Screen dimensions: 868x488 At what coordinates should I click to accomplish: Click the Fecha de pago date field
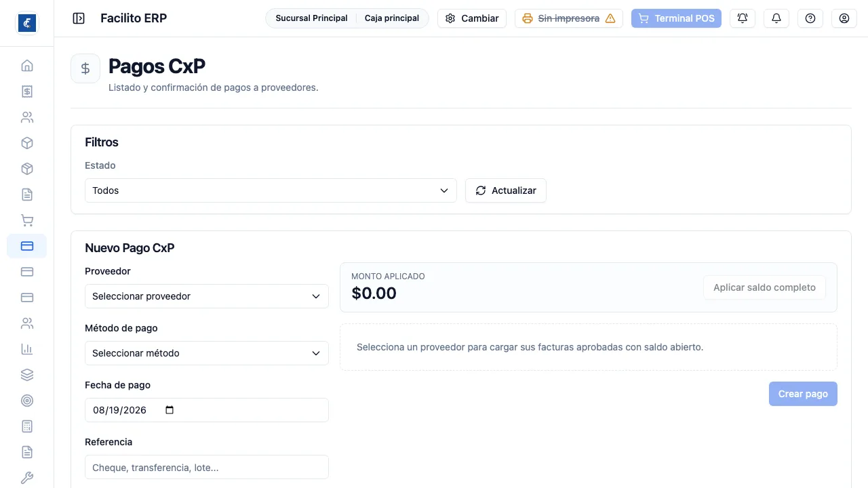(207, 410)
